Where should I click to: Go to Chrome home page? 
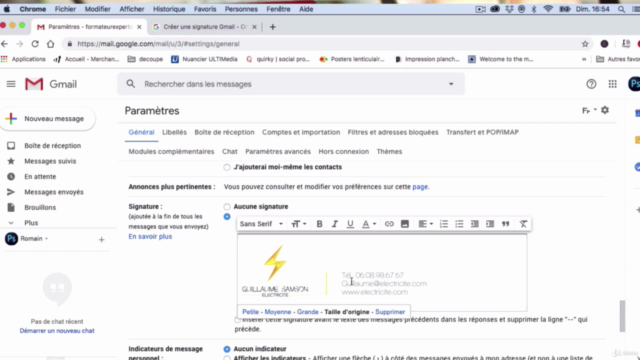(50, 44)
